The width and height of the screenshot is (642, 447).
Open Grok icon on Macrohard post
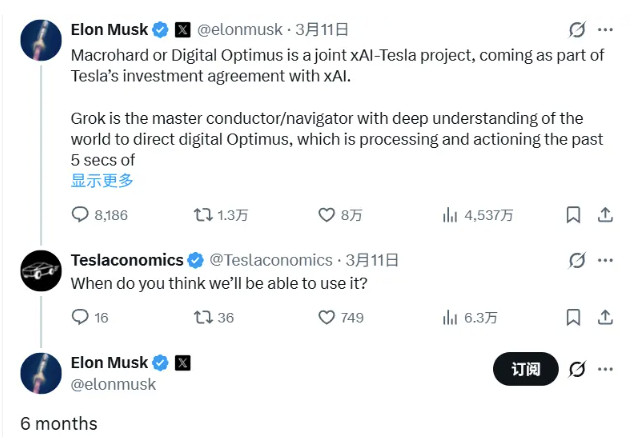coord(576,30)
